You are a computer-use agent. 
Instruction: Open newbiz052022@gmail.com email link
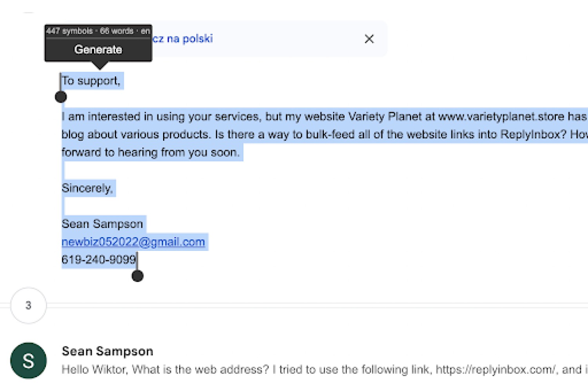click(133, 242)
